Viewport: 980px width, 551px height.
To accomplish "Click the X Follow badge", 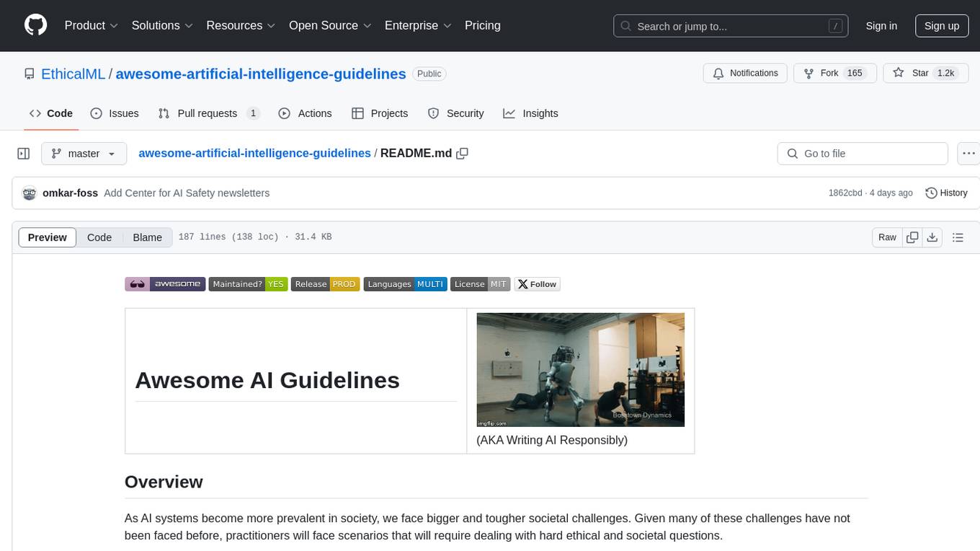I will coord(537,284).
